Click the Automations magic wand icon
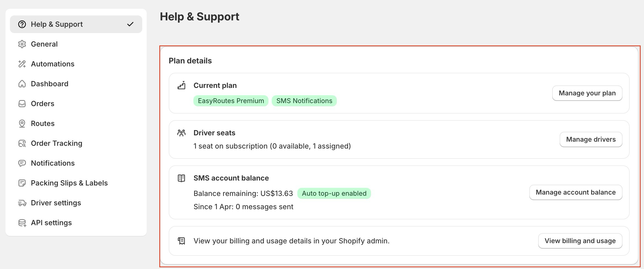This screenshot has height=269, width=644. [22, 64]
